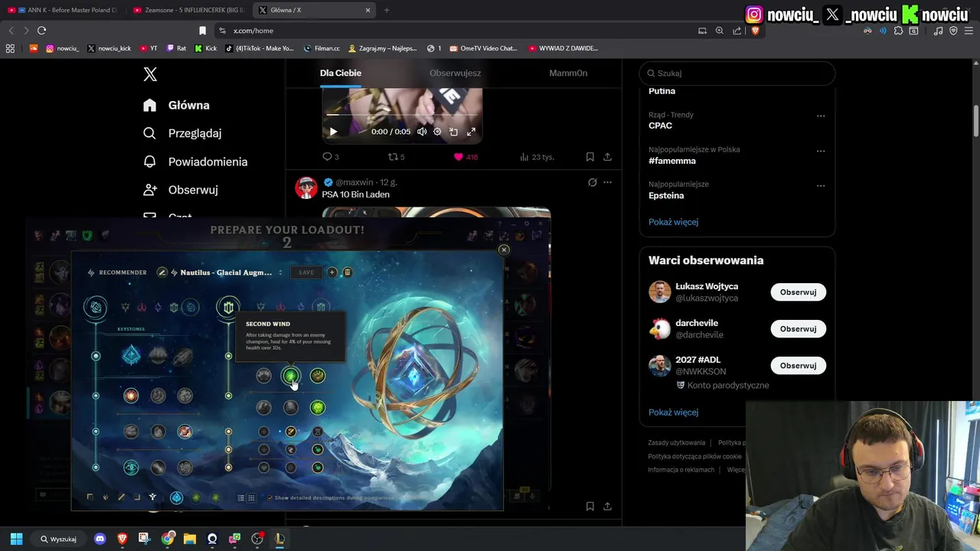Image resolution: width=980 pixels, height=551 pixels.
Task: Seek the video progress bar
Action: pos(402,115)
